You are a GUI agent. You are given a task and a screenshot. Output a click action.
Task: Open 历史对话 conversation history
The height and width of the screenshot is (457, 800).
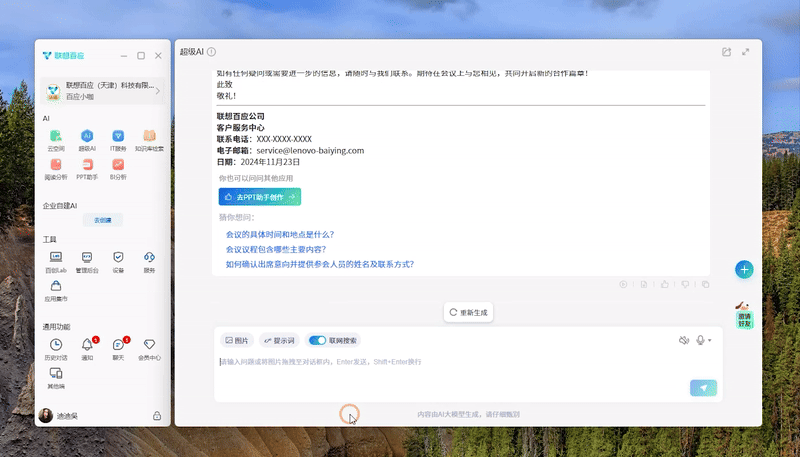point(56,349)
